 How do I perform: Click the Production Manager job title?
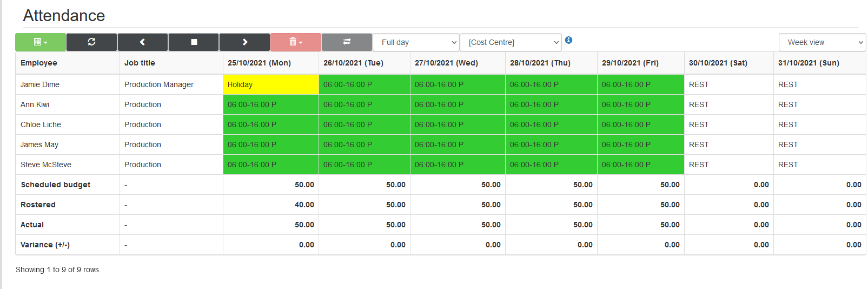159,84
